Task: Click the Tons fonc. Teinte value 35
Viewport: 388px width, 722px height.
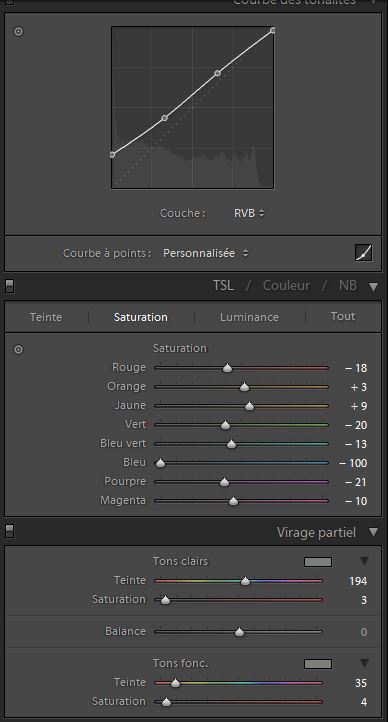Action: [361, 683]
